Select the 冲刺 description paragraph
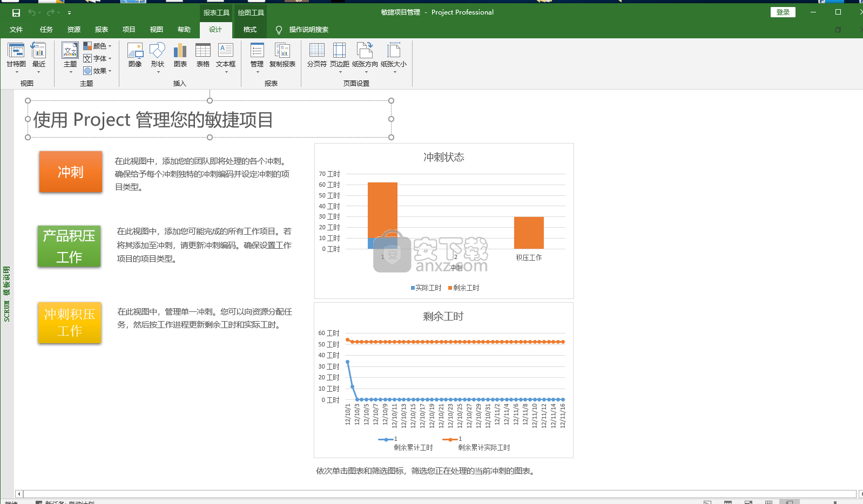Screen dimensions: 863x504 203,174
